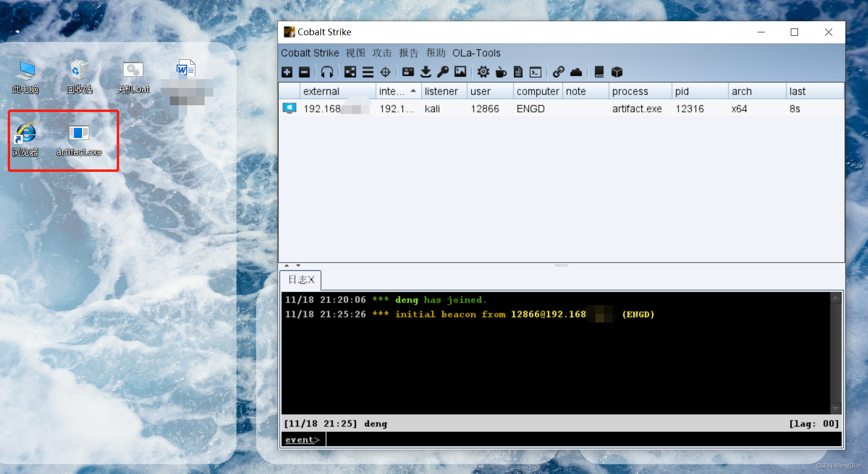Screen dimensions: 868x474
Task: Sort sessions by listener column header
Action: (x=444, y=91)
